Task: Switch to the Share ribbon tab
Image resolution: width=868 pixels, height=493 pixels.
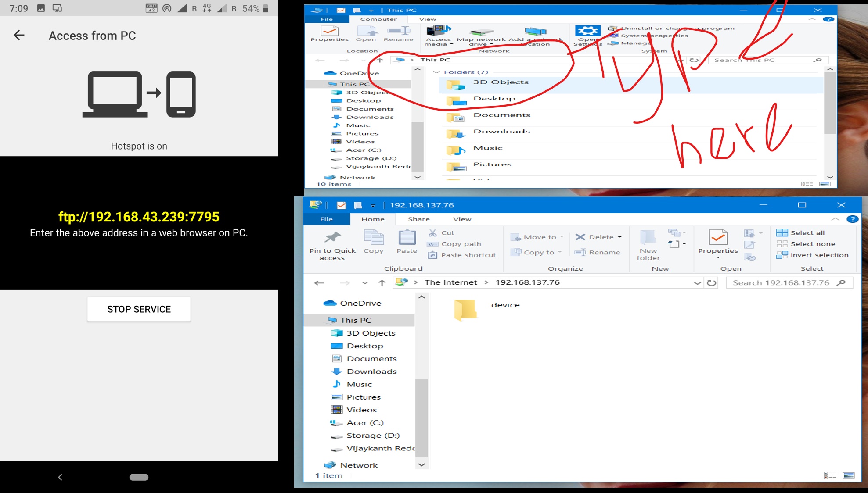Action: pos(418,219)
